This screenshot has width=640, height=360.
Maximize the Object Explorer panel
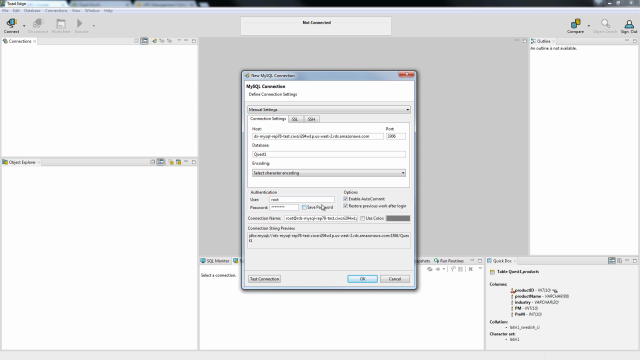coord(194,162)
